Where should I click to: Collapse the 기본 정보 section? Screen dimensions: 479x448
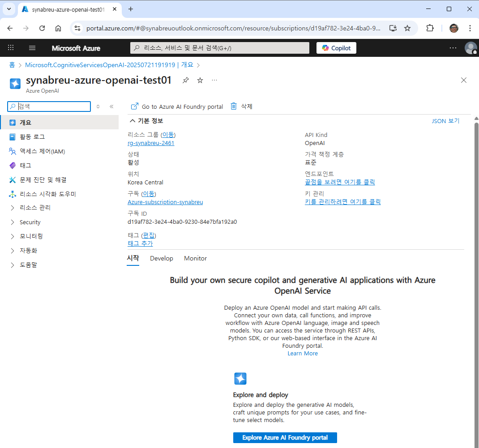click(x=146, y=121)
